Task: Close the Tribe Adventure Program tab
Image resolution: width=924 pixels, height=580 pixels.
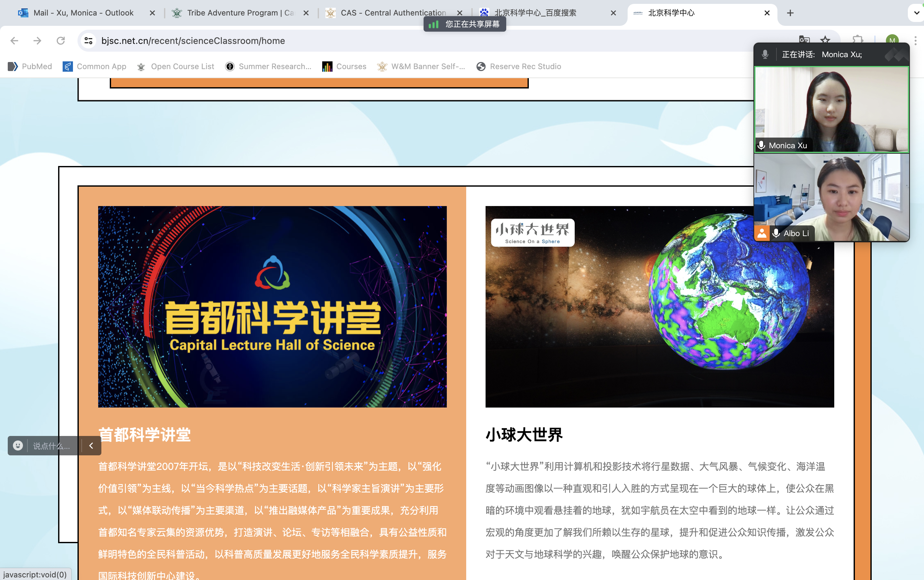Action: tap(306, 13)
